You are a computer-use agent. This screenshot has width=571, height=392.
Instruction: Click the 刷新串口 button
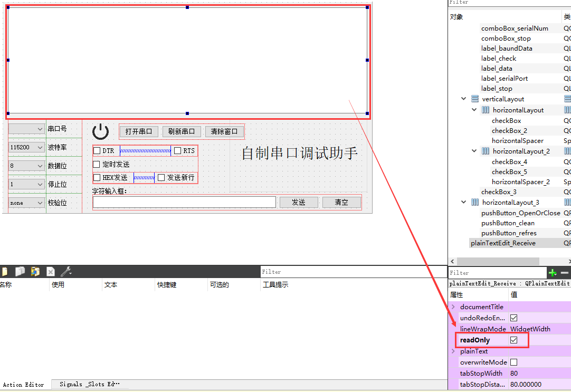coord(182,131)
